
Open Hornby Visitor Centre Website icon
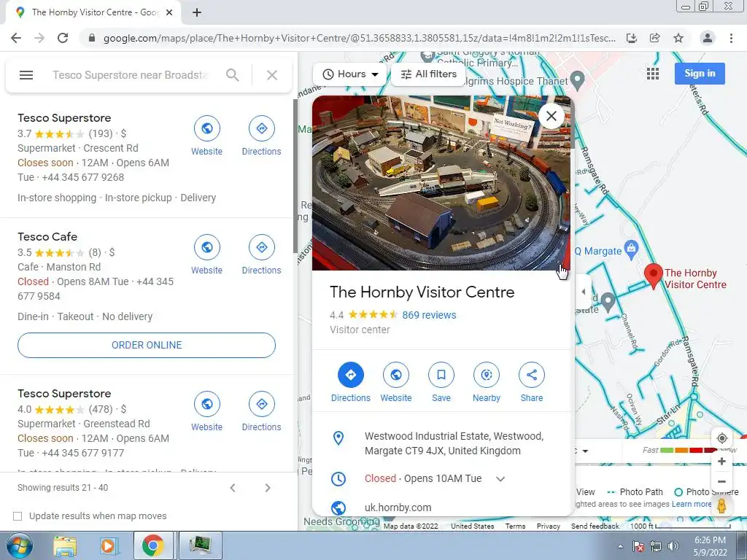pyautogui.click(x=396, y=375)
